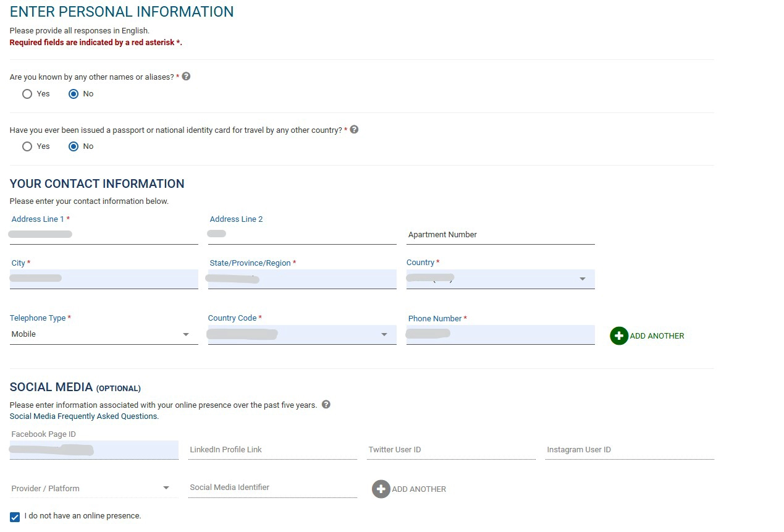Click the Social Media Identifier field

click(272, 487)
